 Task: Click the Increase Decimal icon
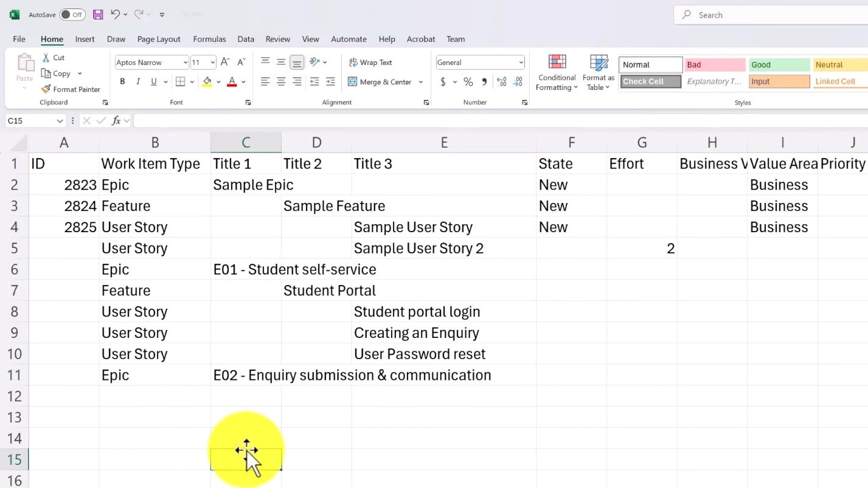click(x=501, y=81)
